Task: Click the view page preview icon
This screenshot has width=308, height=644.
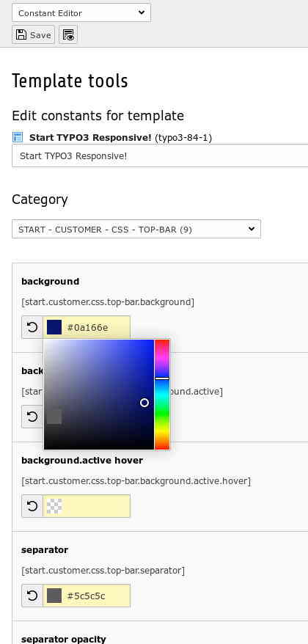Action: (x=68, y=35)
